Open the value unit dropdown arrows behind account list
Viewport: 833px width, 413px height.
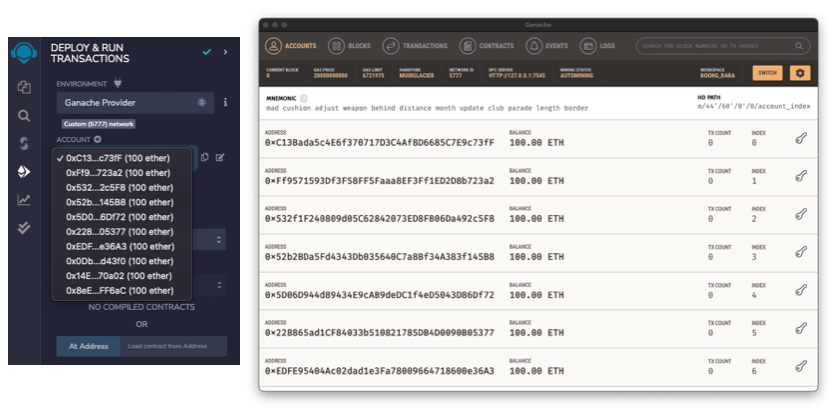point(218,240)
